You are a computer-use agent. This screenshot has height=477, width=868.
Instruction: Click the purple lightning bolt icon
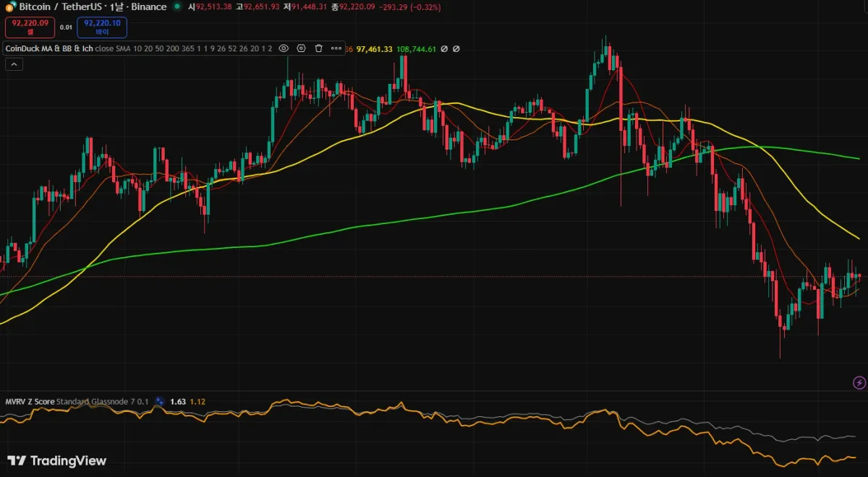pos(859,382)
